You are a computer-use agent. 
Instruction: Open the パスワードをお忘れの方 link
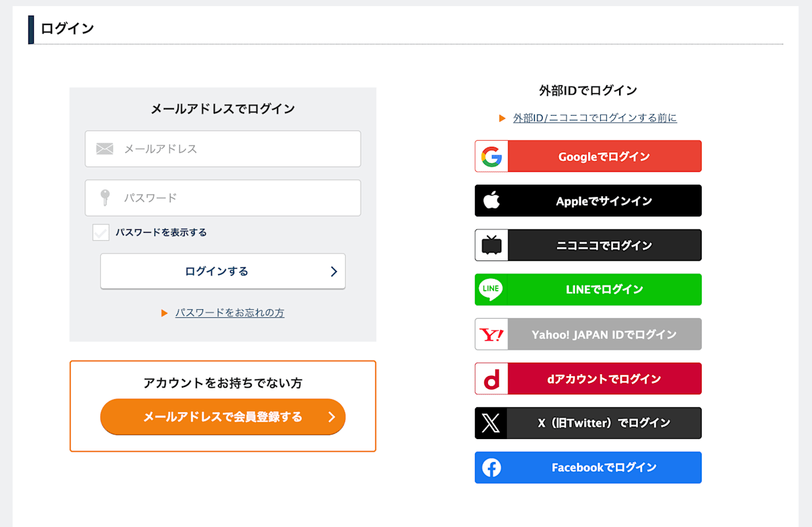click(x=229, y=313)
